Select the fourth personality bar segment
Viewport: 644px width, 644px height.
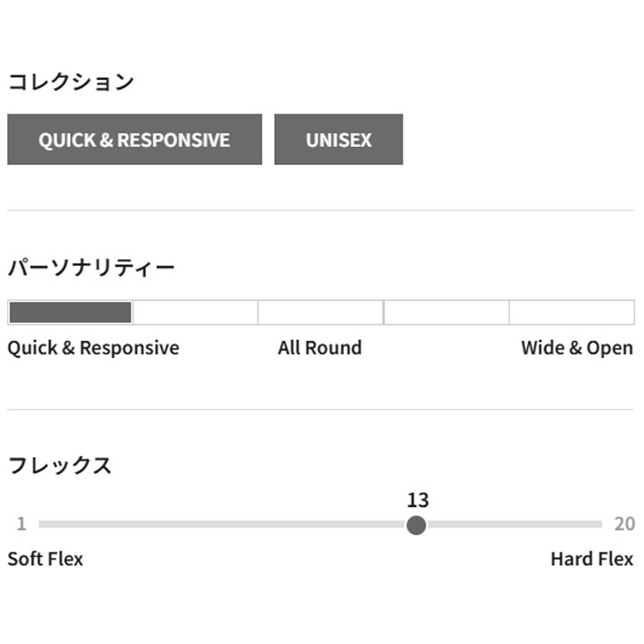[446, 313]
